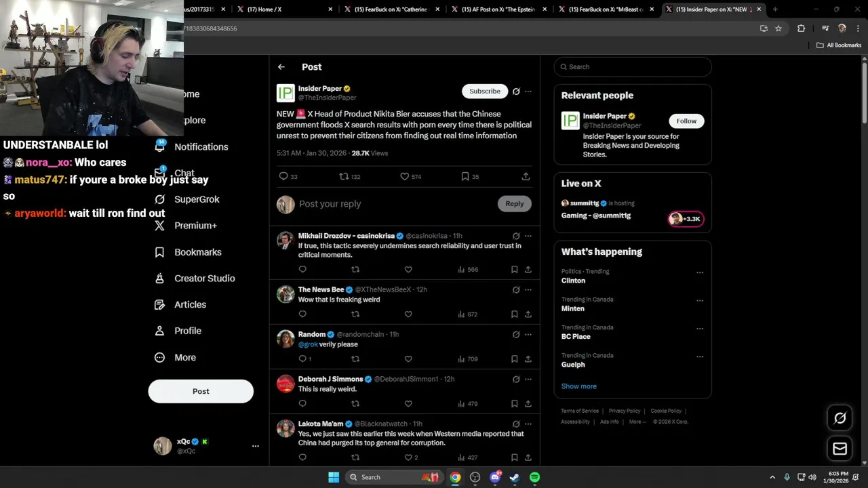Screen dimensions: 868x488
Task: Open Chrome extensions puzzle icon
Action: pos(801,28)
